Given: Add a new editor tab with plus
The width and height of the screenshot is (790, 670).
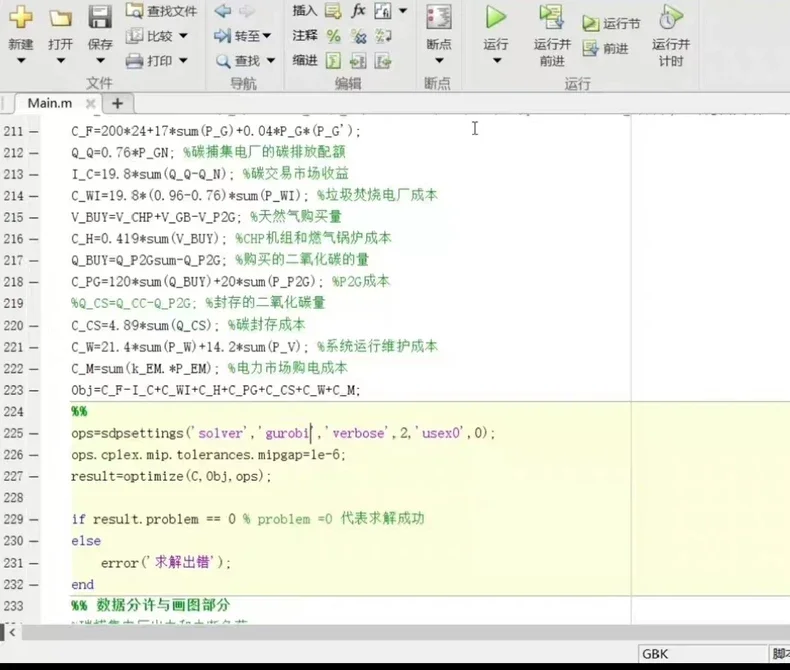Looking at the screenshot, I should click(x=117, y=103).
